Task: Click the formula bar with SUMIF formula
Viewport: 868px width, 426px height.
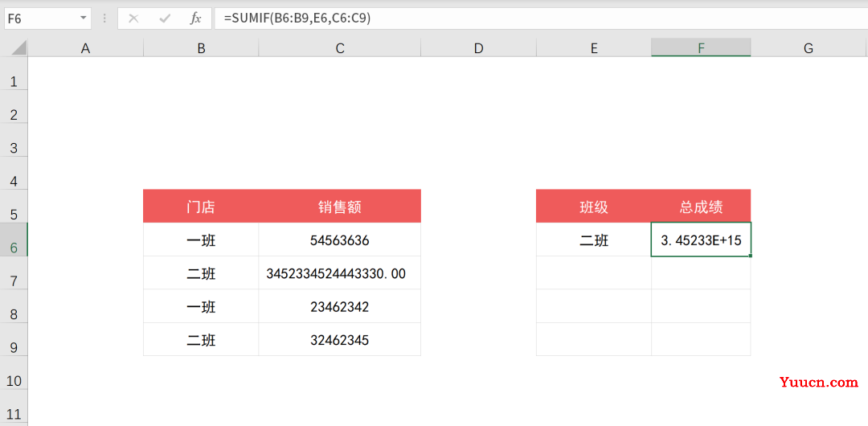Action: (541, 18)
